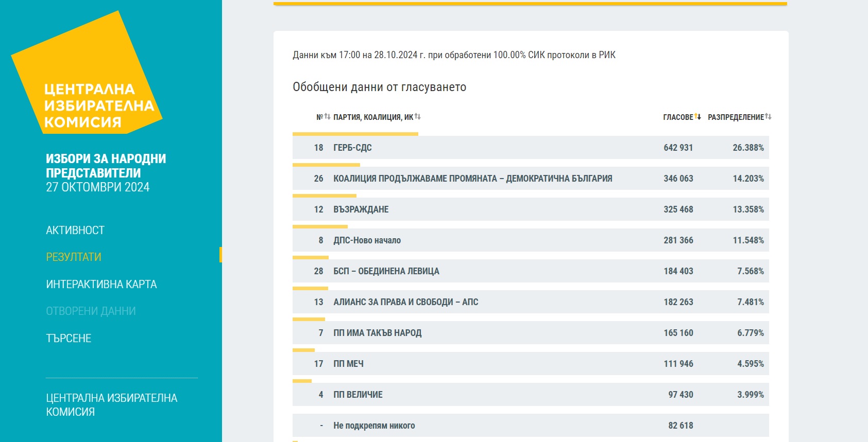The width and height of the screenshot is (868, 442).
Task: Click vote count 346 063
Action: pos(678,179)
